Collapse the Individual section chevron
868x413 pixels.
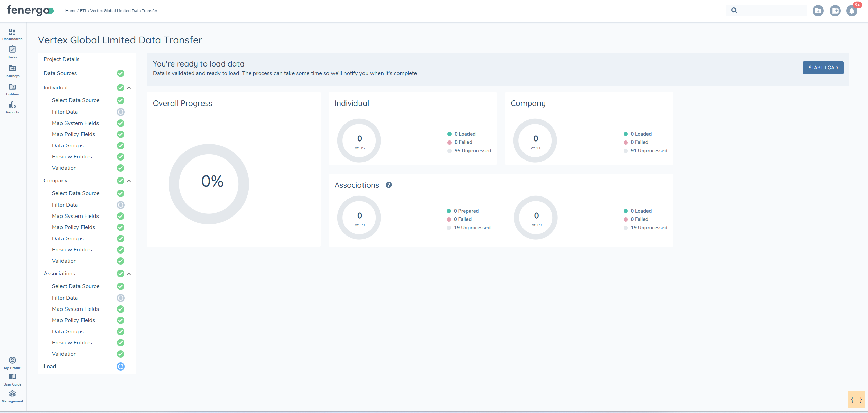(x=129, y=88)
